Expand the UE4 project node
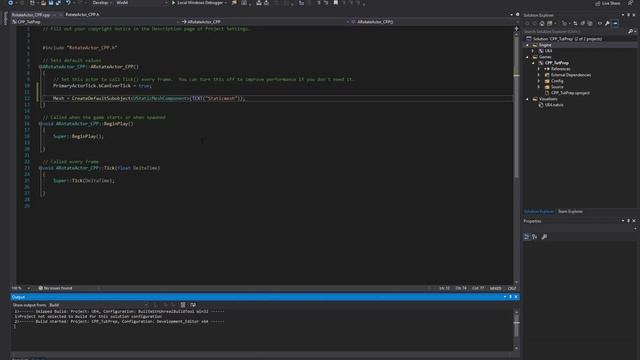Screen dimensions: 640x360 [533, 51]
